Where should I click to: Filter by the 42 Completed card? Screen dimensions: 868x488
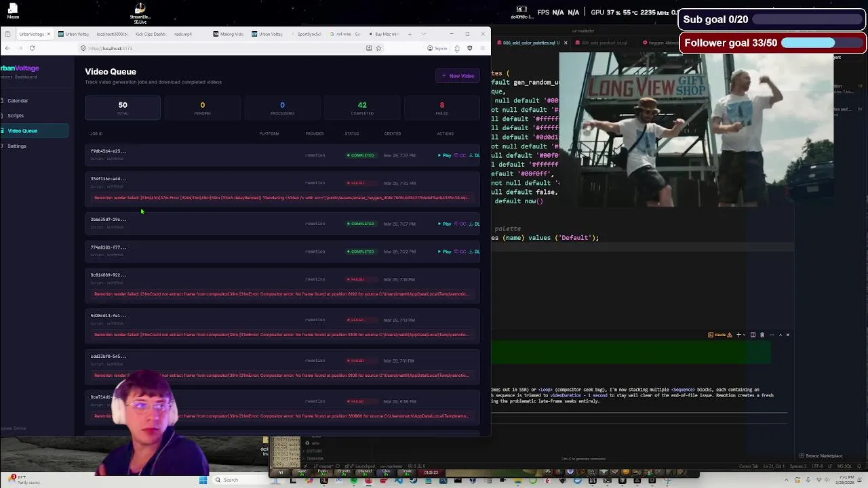pos(362,108)
